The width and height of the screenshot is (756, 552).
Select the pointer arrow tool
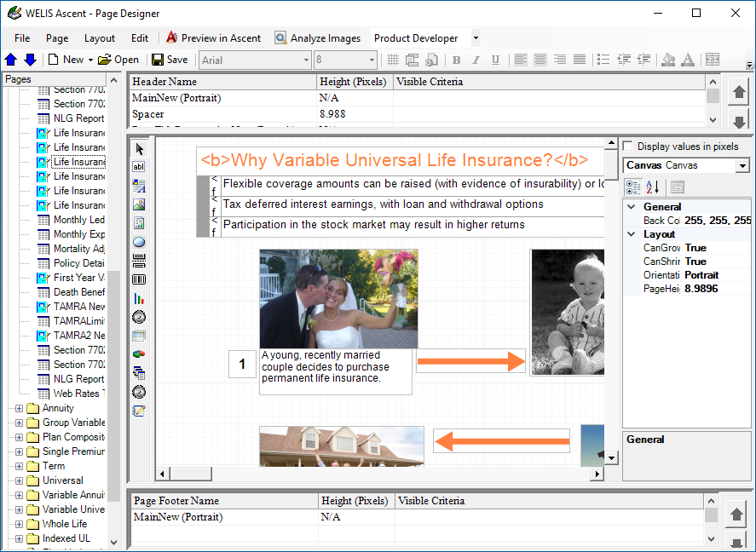pyautogui.click(x=140, y=150)
